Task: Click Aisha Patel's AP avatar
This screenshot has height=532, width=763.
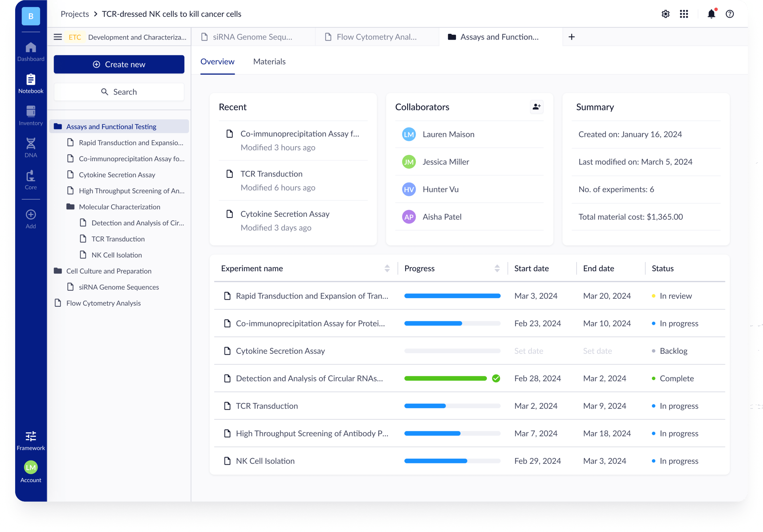Action: click(409, 217)
